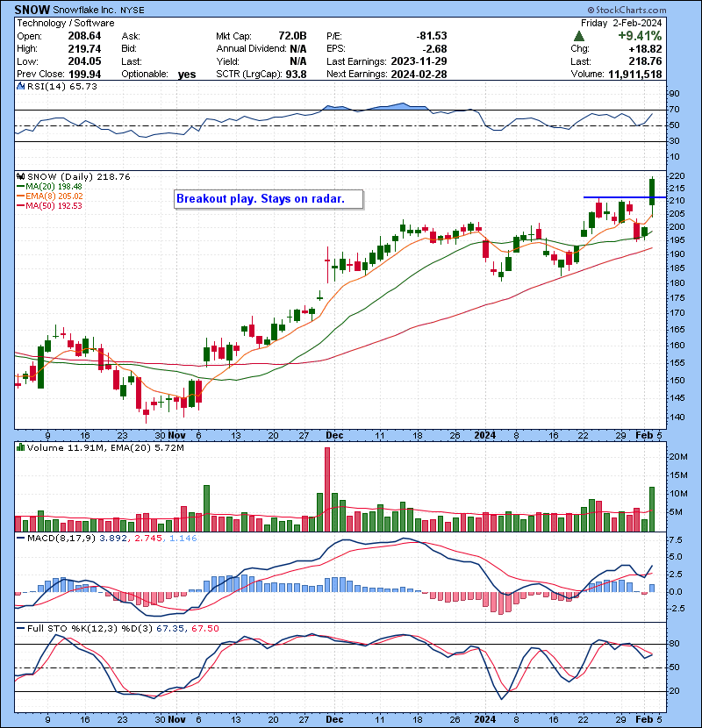This screenshot has width=702, height=728.
Task: Click the SNOW ticker symbol title
Action: 32,10
